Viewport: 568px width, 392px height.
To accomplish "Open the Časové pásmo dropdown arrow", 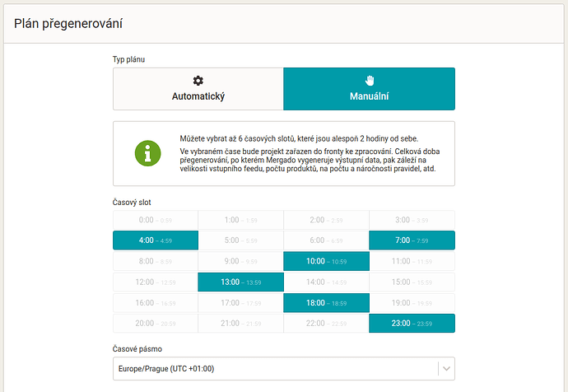I will click(x=445, y=368).
